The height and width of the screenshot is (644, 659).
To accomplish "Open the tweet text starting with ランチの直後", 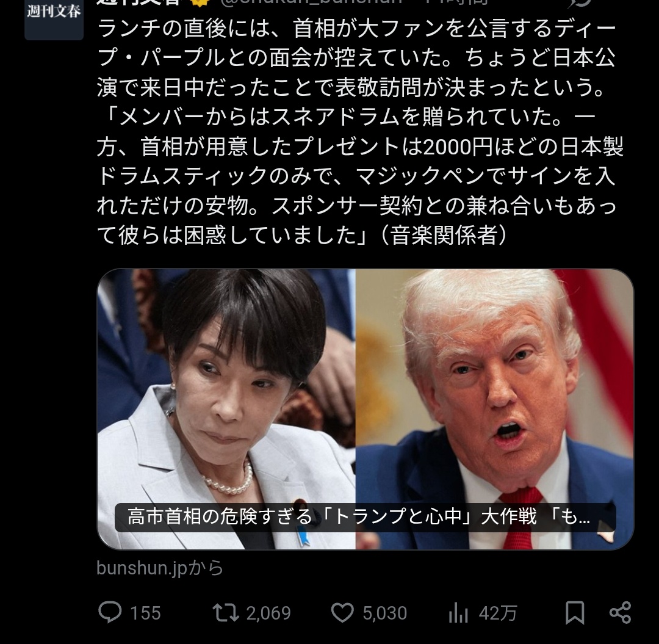I will (x=360, y=132).
